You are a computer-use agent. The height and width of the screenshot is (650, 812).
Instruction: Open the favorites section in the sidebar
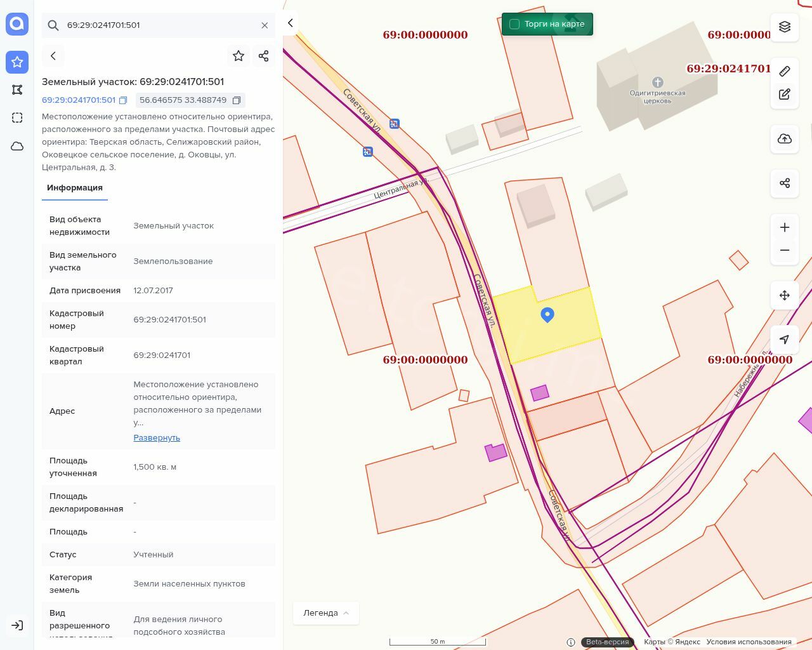pos(17,62)
